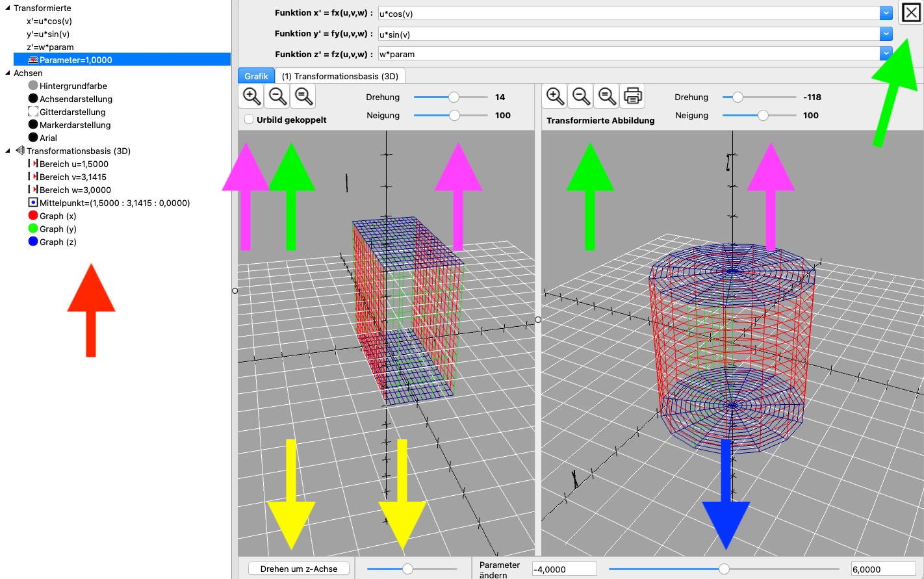Zoom out on the left Urbild graph
924x579 pixels.
coord(277,96)
